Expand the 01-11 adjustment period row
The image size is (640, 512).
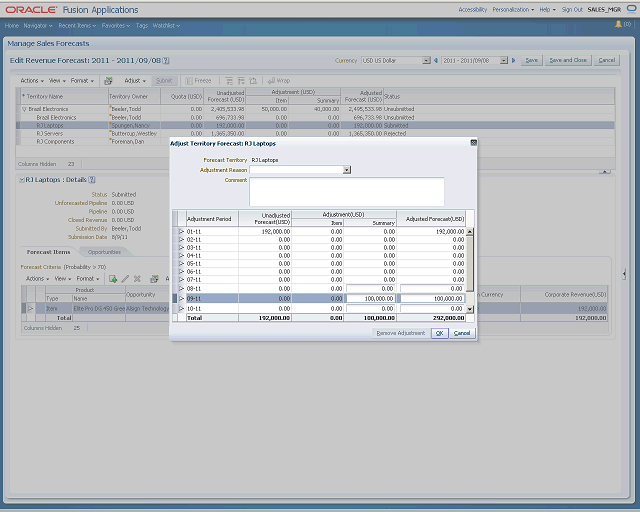182,232
